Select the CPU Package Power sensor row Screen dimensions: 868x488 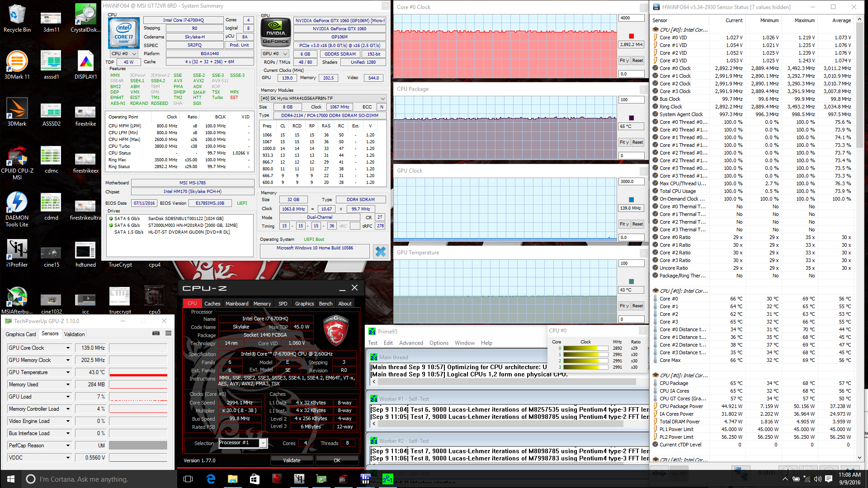pos(753,406)
